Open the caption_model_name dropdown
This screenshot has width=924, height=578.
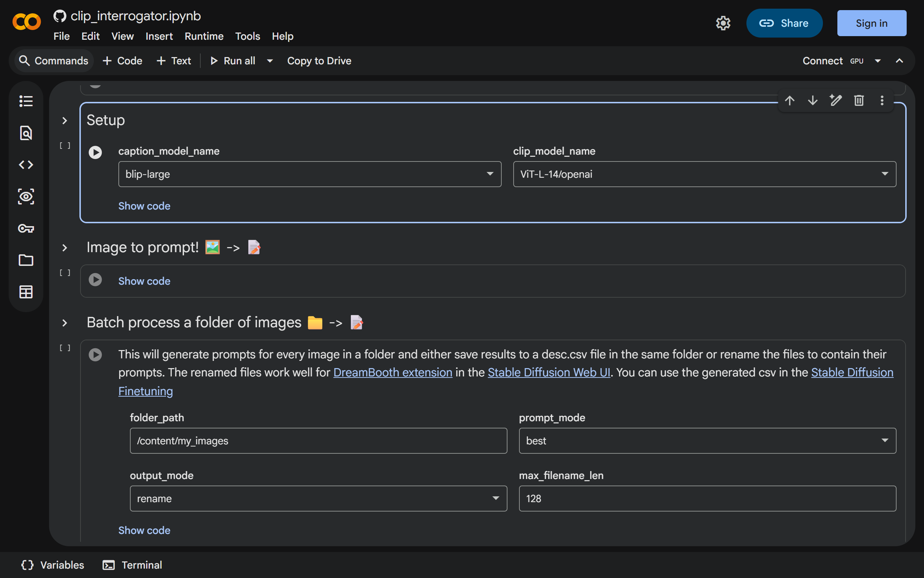310,174
